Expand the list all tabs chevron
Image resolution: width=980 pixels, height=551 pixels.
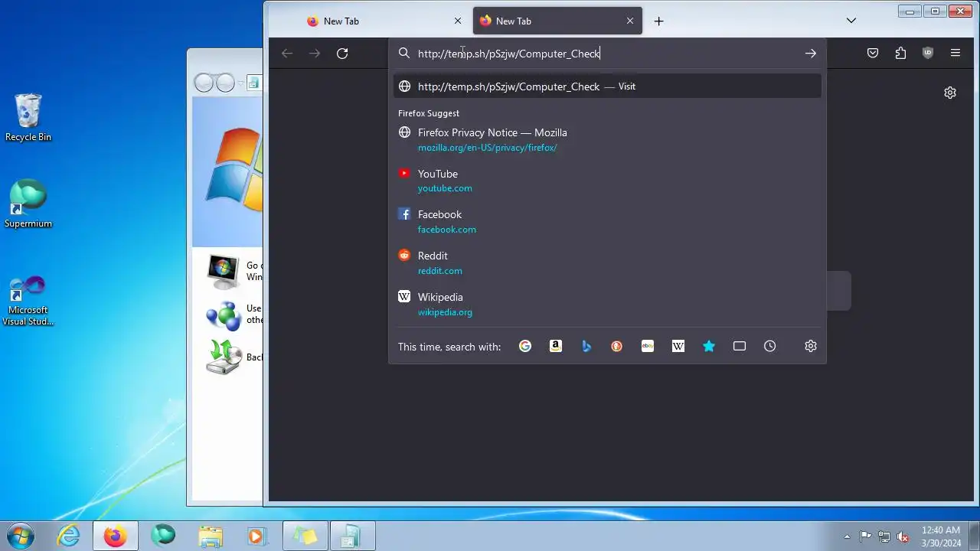pos(851,21)
